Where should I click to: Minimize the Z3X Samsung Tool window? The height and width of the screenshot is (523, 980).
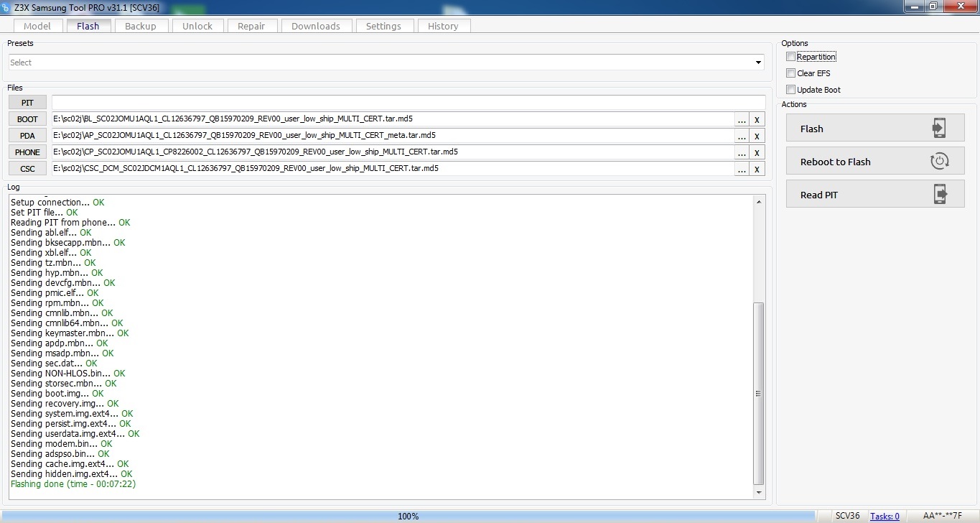(915, 6)
